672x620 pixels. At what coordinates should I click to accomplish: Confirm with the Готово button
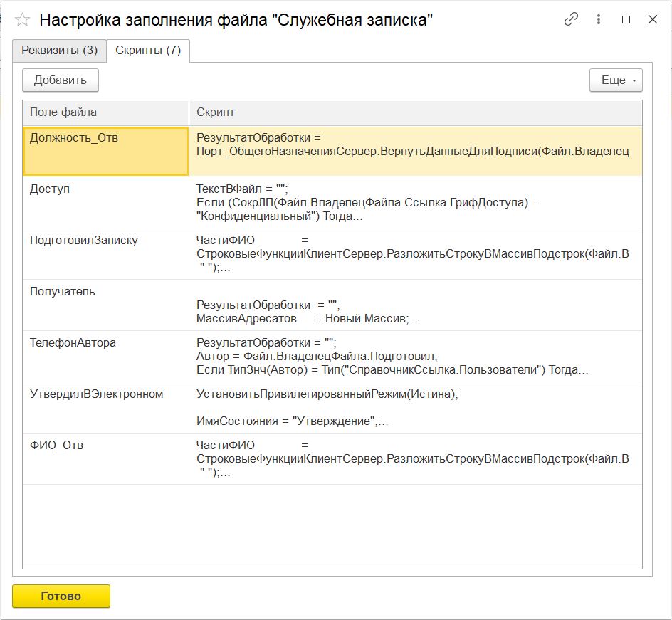61,596
